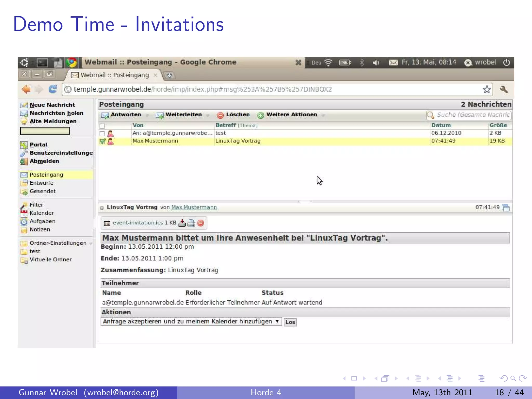Viewport: 532px width, 399px height.
Task: Click Alte Meldungen
Action: 53,122
